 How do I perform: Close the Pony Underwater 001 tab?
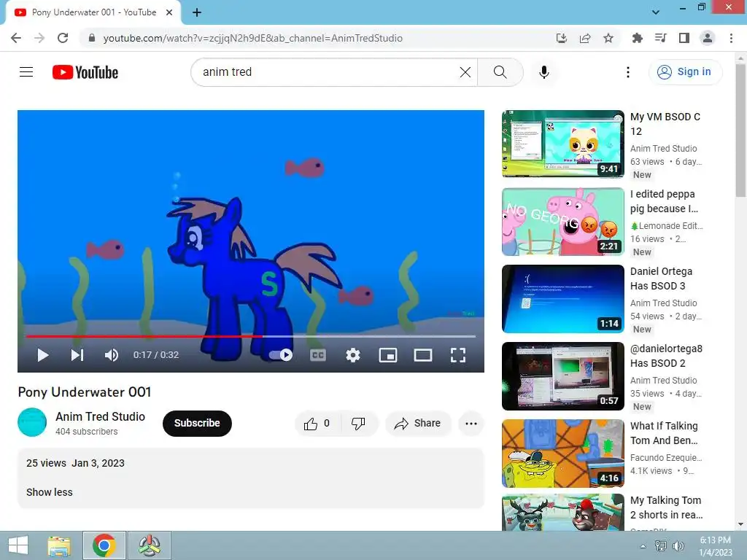click(169, 12)
